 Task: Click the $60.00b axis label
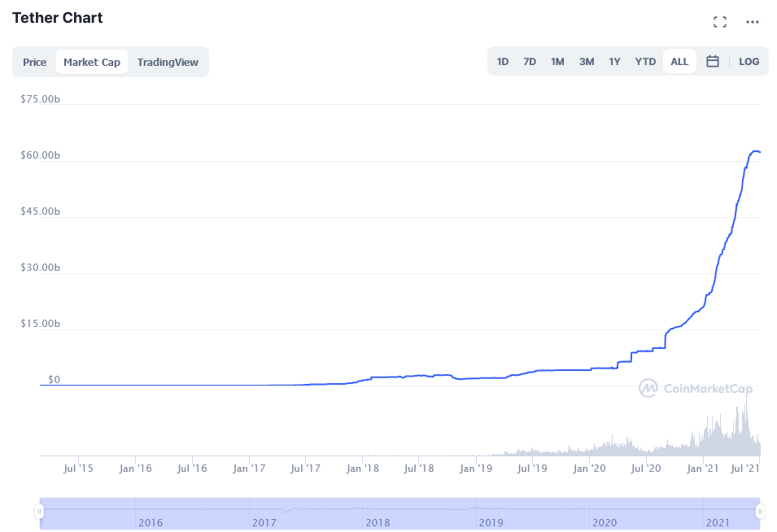click(40, 155)
